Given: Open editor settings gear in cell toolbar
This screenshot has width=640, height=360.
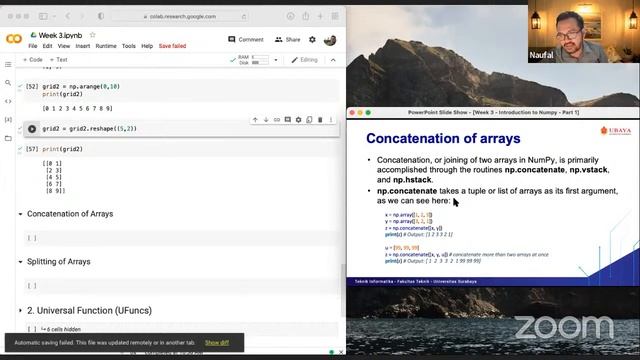Looking at the screenshot, I should point(298,120).
